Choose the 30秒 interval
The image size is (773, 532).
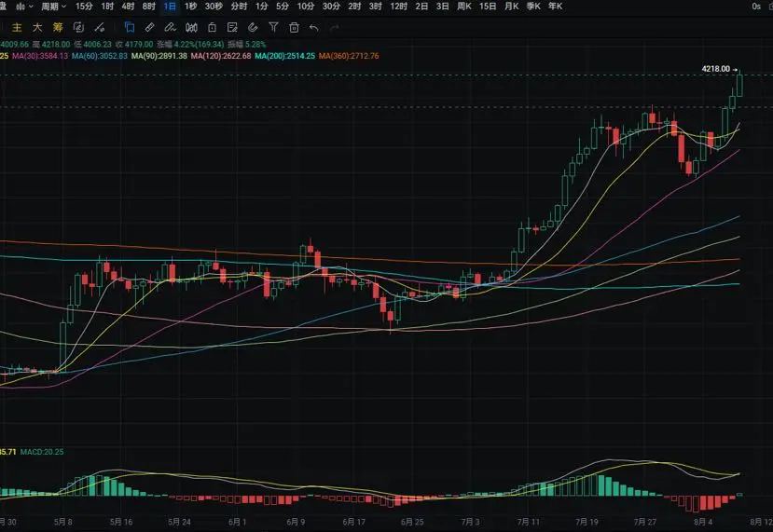click(214, 7)
